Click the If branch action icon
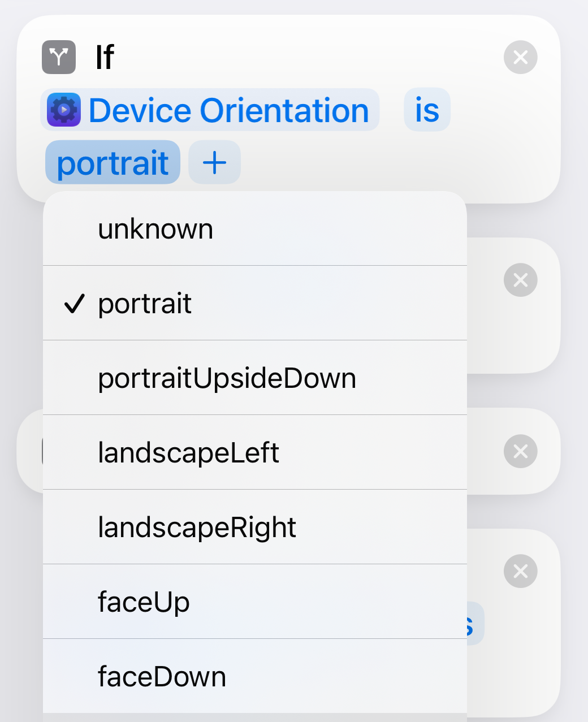This screenshot has width=588, height=722. [x=59, y=57]
